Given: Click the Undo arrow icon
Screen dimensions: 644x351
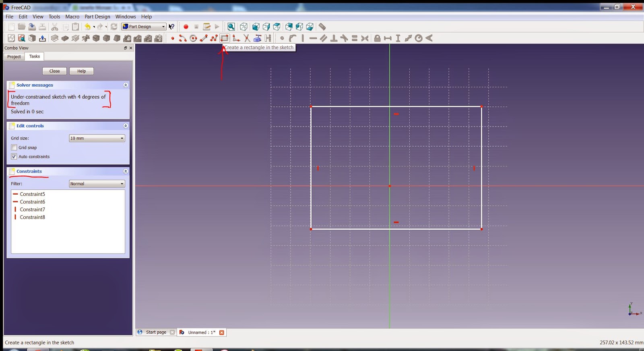Looking at the screenshot, I should pos(87,27).
